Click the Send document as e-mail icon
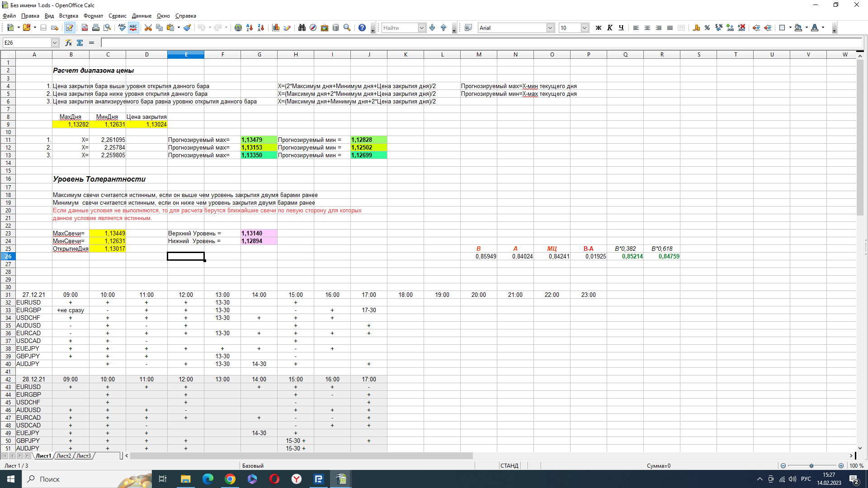 55,28
